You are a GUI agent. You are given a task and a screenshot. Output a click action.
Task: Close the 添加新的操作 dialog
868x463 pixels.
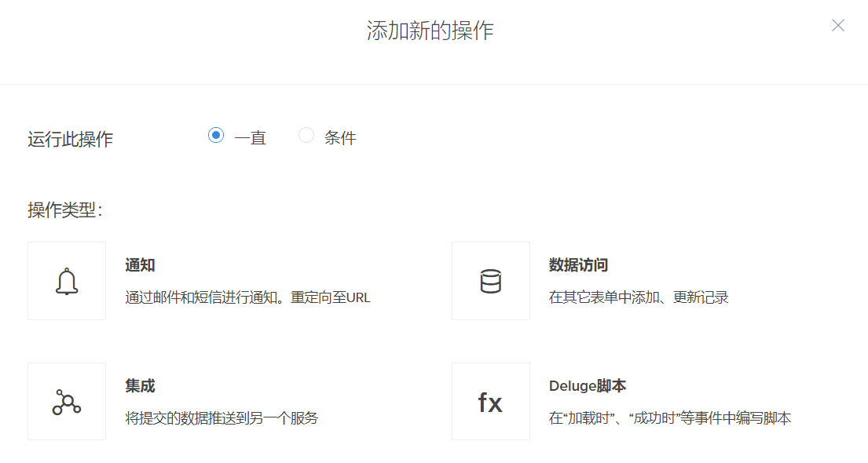pos(838,25)
